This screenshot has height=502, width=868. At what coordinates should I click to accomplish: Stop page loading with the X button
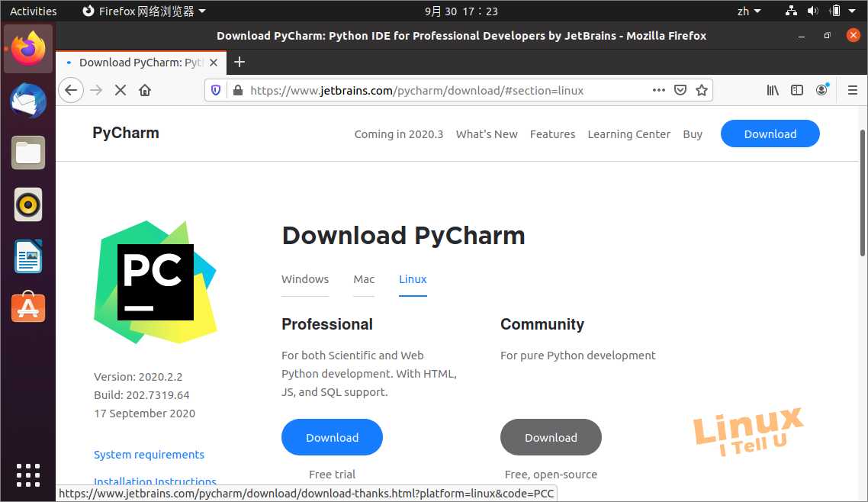(x=120, y=90)
